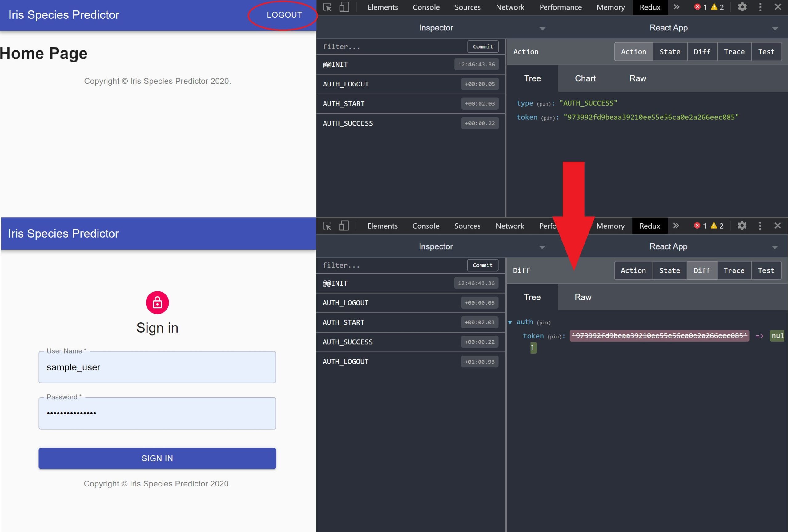
Task: Toggle device toolbar icon in top DevTools
Action: 344,7
